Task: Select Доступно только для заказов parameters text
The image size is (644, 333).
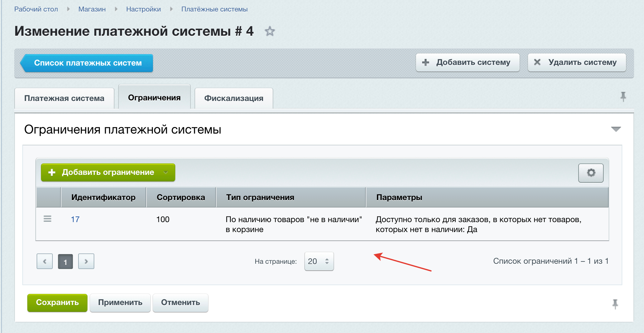Action: [478, 224]
